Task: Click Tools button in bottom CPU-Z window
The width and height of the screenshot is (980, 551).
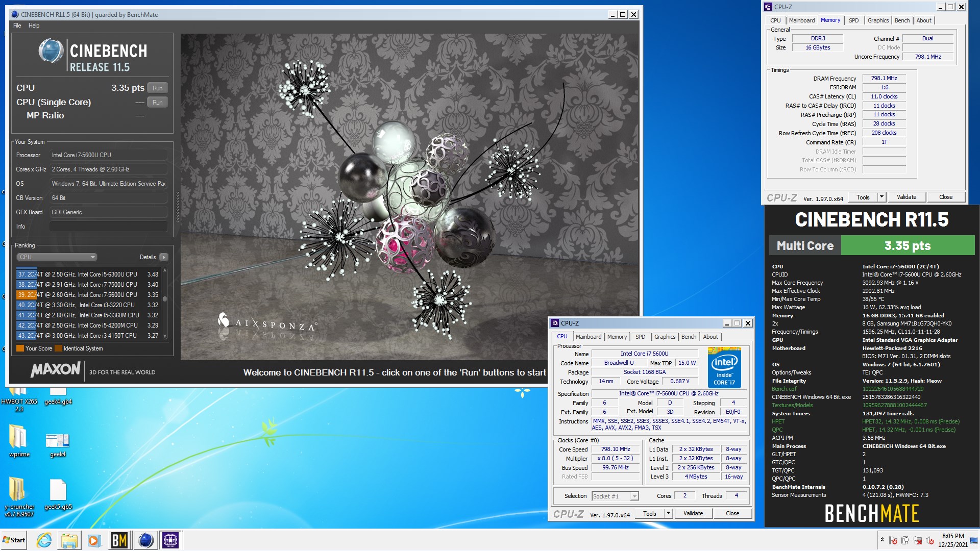Action: point(650,514)
